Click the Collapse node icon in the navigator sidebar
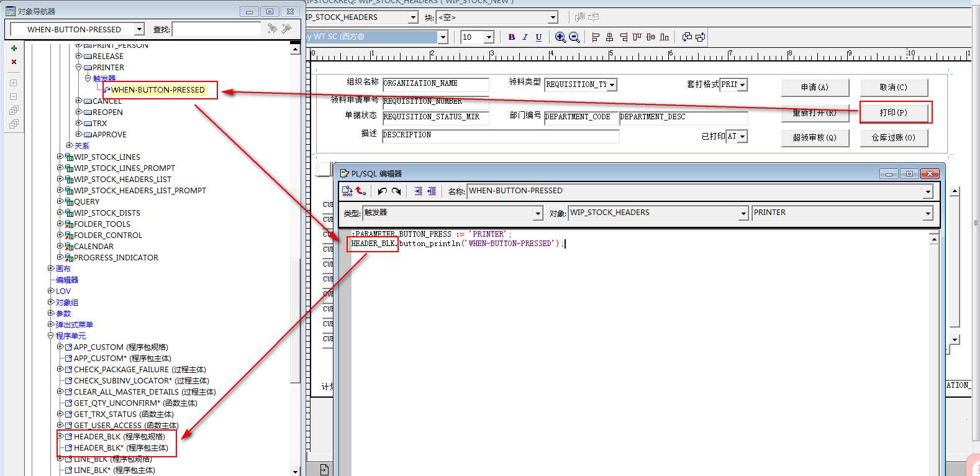 click(14, 96)
